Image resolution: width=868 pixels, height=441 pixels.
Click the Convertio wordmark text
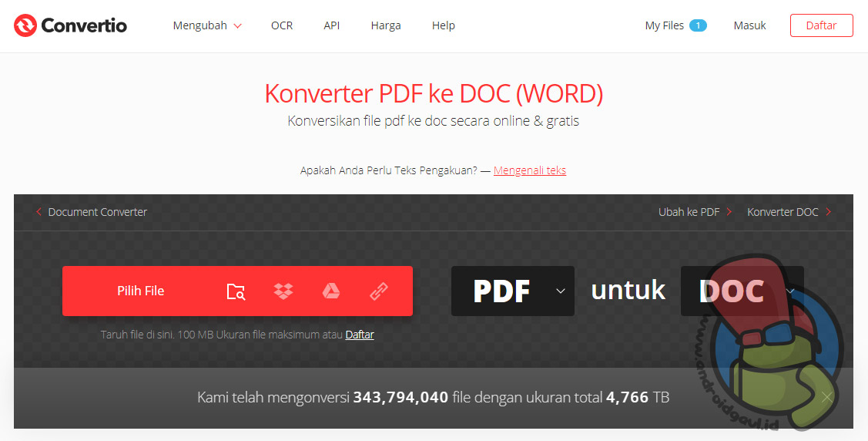tap(84, 25)
